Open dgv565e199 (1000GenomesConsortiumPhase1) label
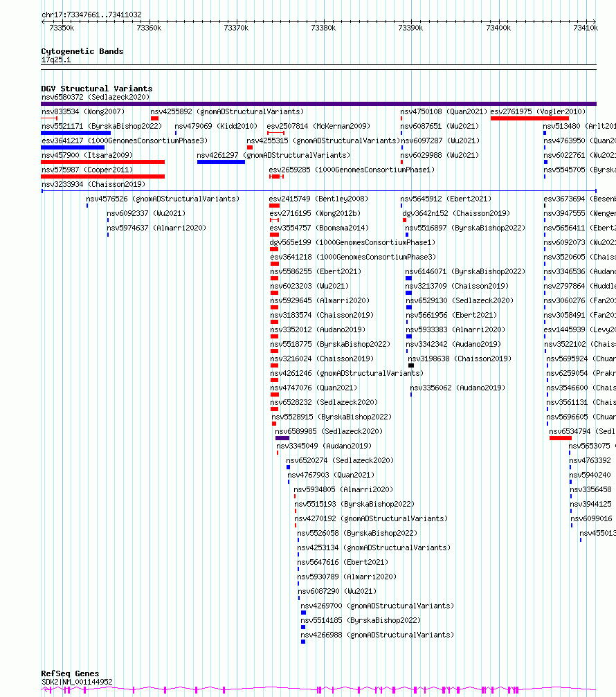Viewport: 616px width, 697px height. click(x=352, y=243)
